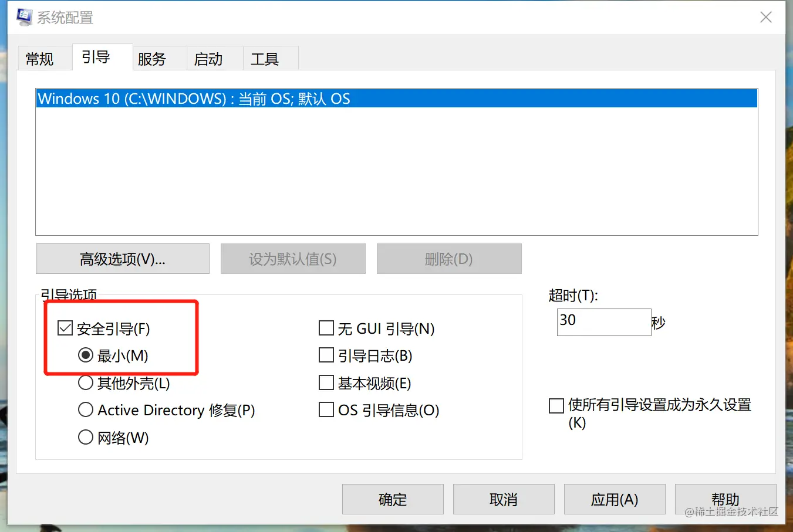
Task: Click the 系统配置 window title icon
Action: tap(24, 17)
